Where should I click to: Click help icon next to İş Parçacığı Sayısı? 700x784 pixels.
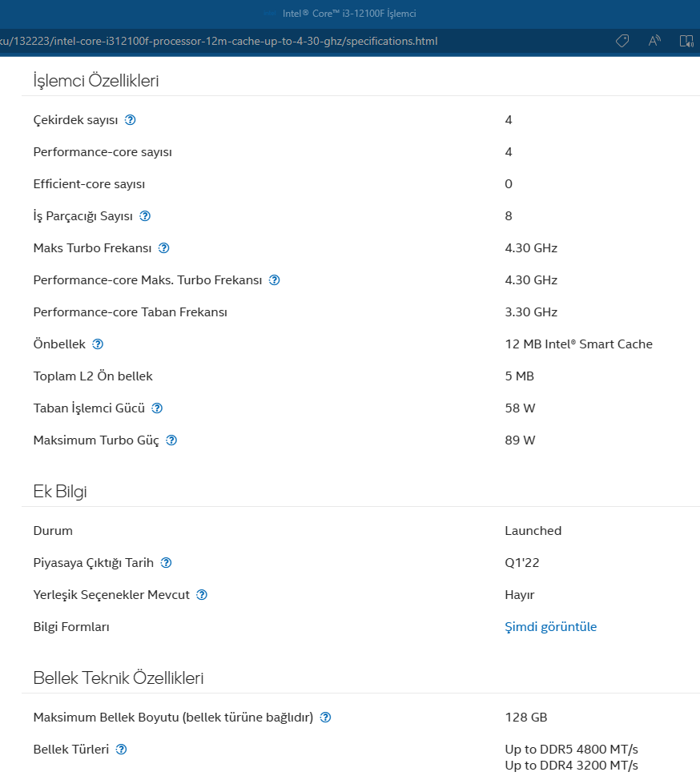145,216
